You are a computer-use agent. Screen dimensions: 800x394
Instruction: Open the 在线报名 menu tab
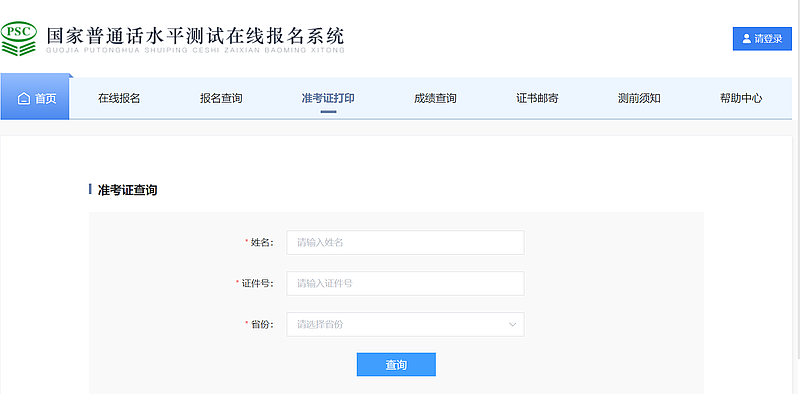[x=119, y=98]
